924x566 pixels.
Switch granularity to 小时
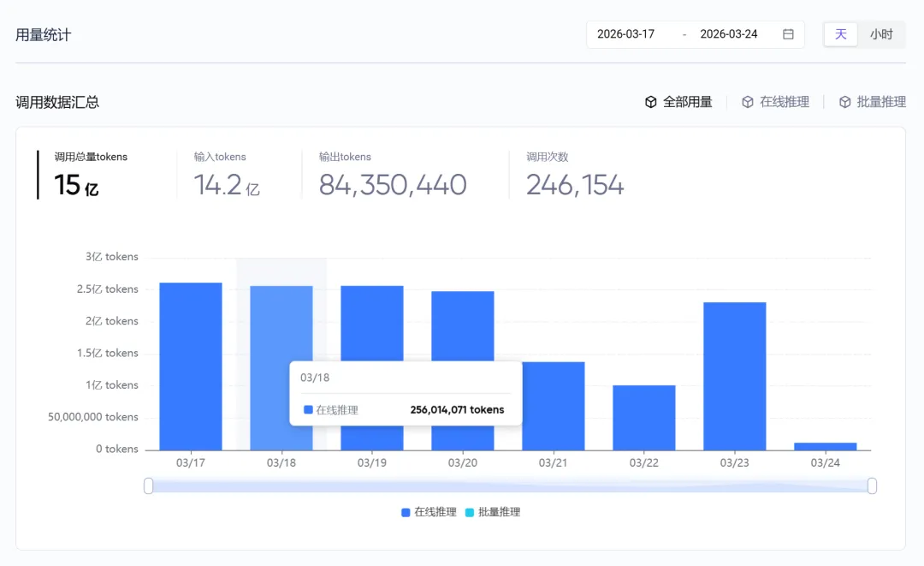pyautogui.click(x=881, y=34)
